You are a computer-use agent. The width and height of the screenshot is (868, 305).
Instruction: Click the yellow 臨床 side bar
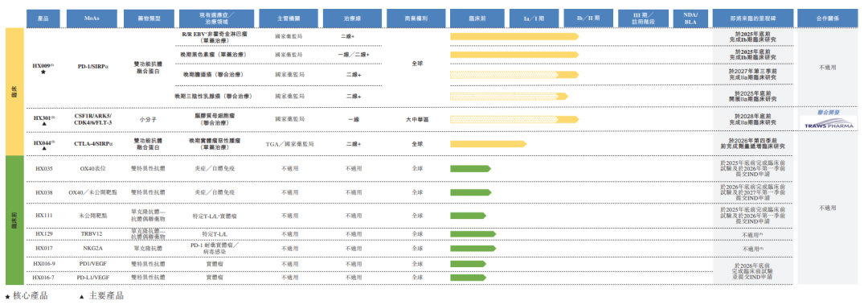[15, 92]
